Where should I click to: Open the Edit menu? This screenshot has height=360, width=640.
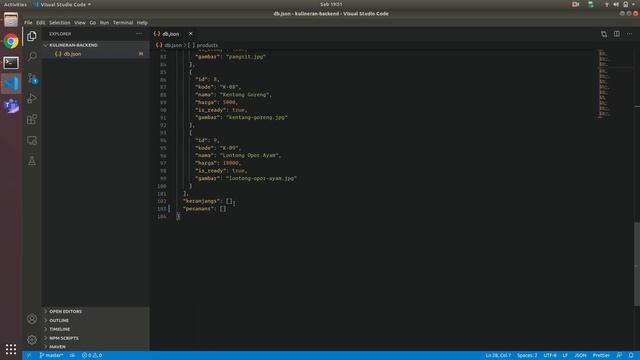40,22
